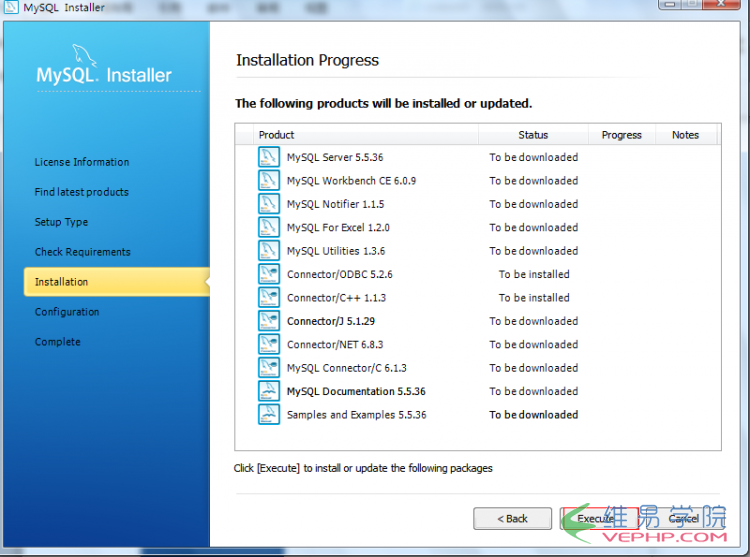Click MySQL Documentation 'To be downloaded' status
750x557 pixels.
[533, 392]
